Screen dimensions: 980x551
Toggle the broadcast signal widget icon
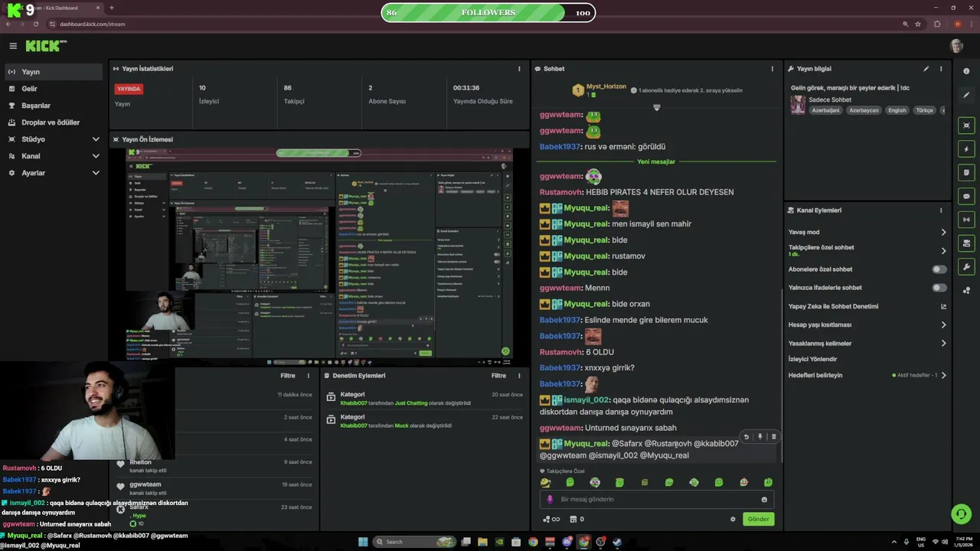point(966,220)
